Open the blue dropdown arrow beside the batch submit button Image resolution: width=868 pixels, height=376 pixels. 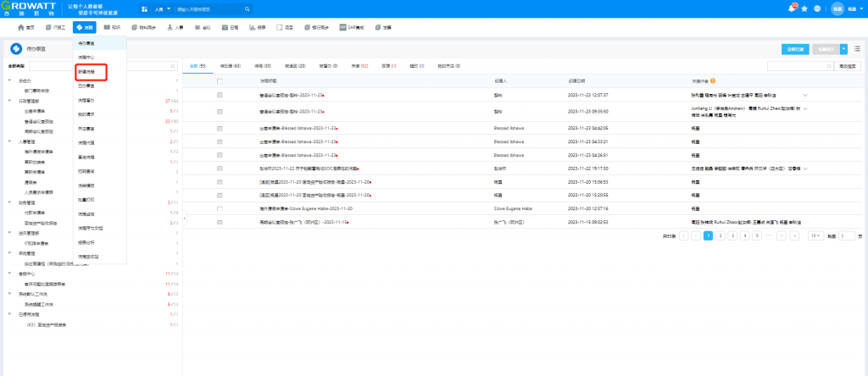843,48
